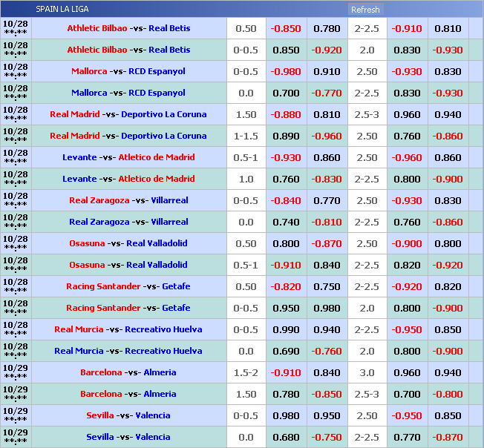The image size is (484, 448).
Task: Choose the 0.910 odds for RCD Espanyol
Action: [327, 72]
